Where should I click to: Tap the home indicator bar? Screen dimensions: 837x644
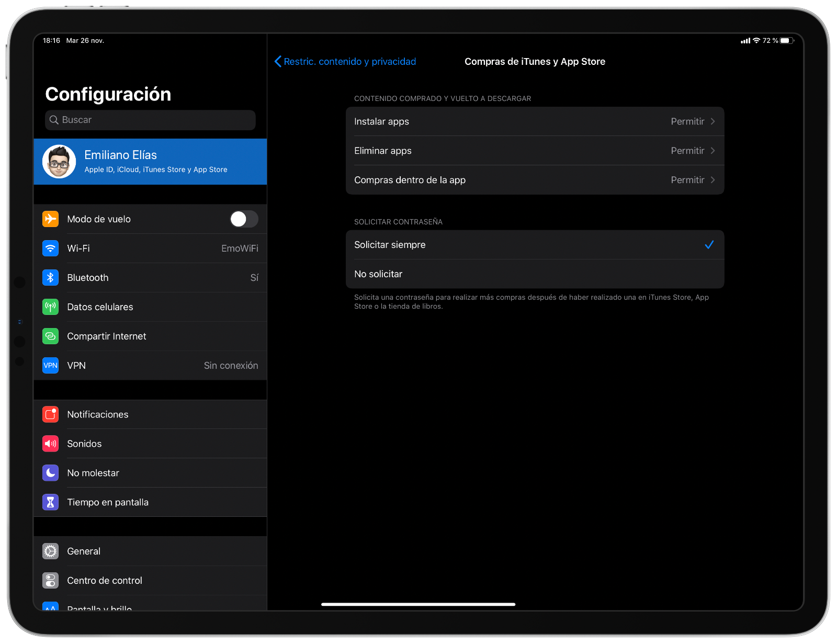(418, 604)
